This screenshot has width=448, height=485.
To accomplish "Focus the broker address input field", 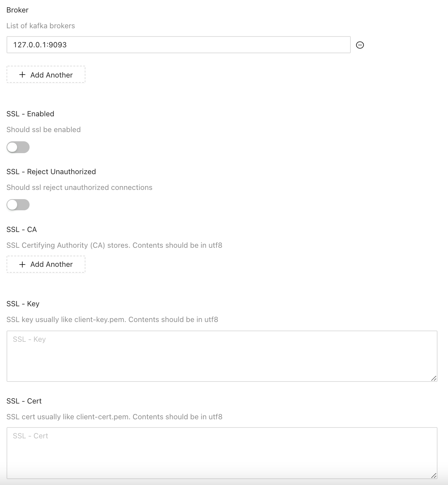I will pyautogui.click(x=179, y=45).
